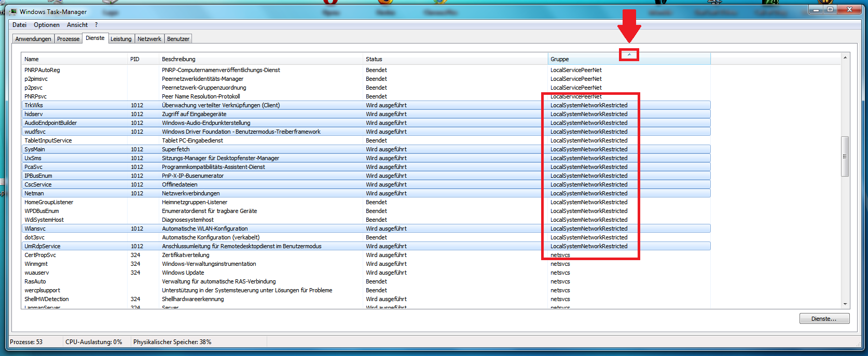This screenshot has height=356, width=868.
Task: Click the vertical scrollbar thumb
Action: pyautogui.click(x=845, y=156)
